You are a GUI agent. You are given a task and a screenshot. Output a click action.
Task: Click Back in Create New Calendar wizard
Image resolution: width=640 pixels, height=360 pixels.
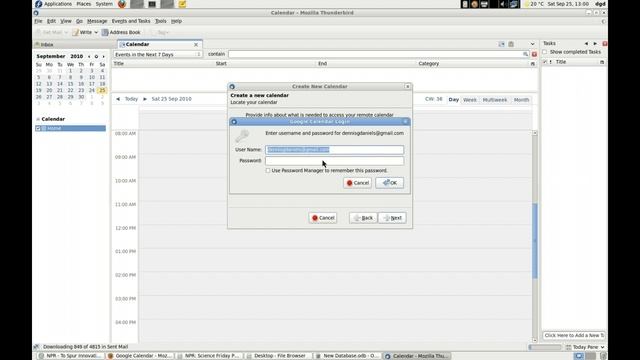click(363, 218)
